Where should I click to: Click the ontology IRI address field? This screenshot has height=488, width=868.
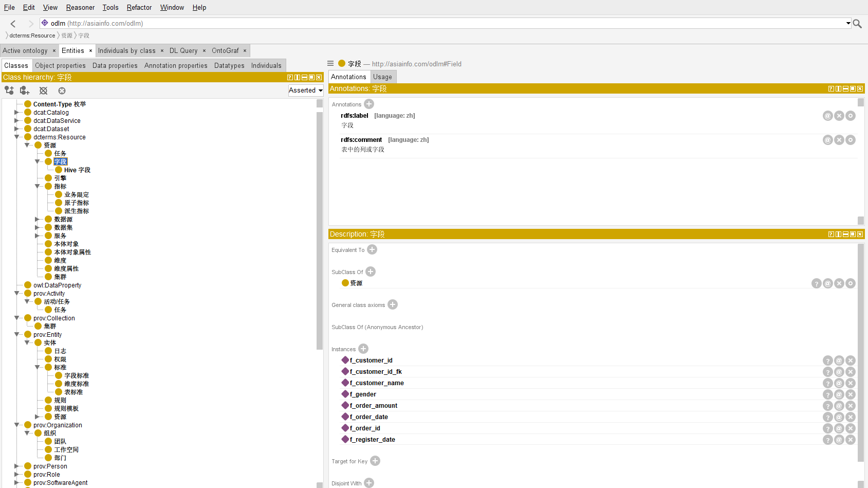[x=442, y=23]
